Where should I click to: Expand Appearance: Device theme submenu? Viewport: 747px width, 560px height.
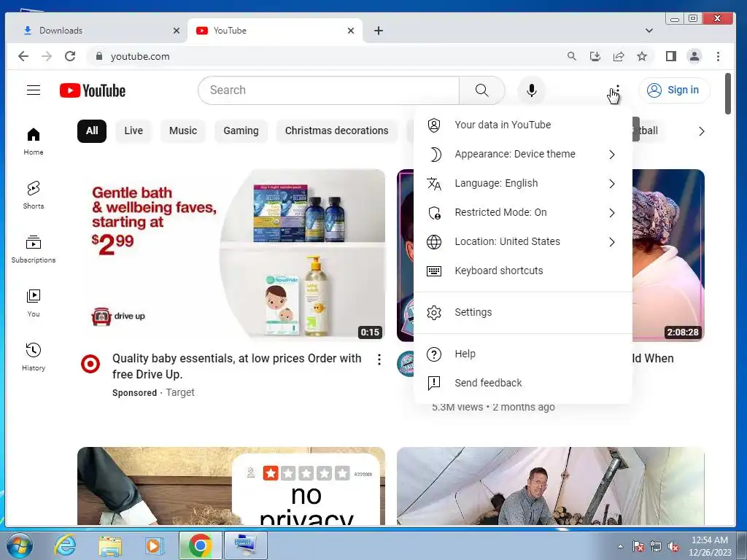click(x=522, y=155)
